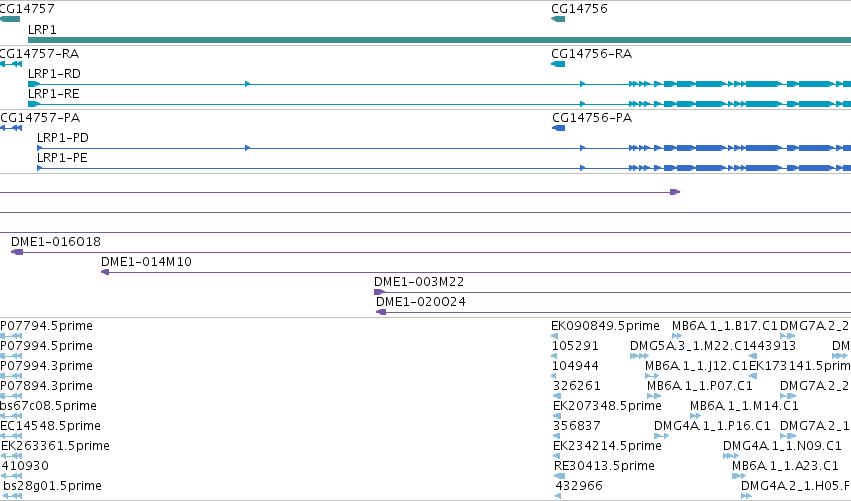Click the DME1-016O18 BAC label
Viewport: 851px width, 501px height.
click(x=56, y=242)
